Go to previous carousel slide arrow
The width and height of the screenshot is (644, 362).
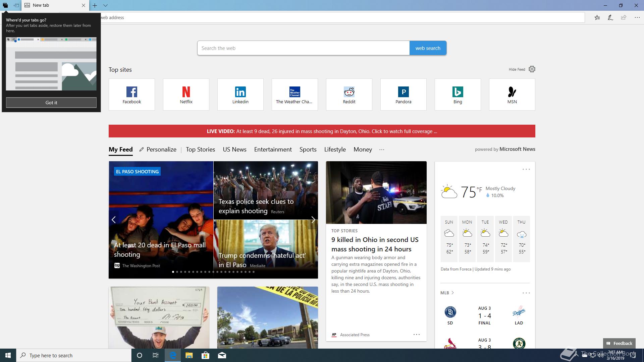114,220
